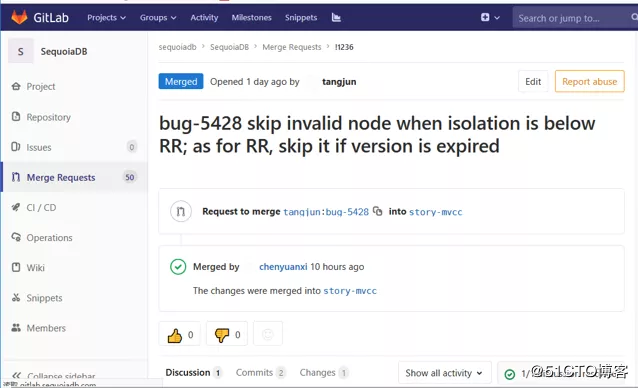Screen dimensions: 638x388
Task: Click the instance statistics chart icon
Action: [336, 17]
